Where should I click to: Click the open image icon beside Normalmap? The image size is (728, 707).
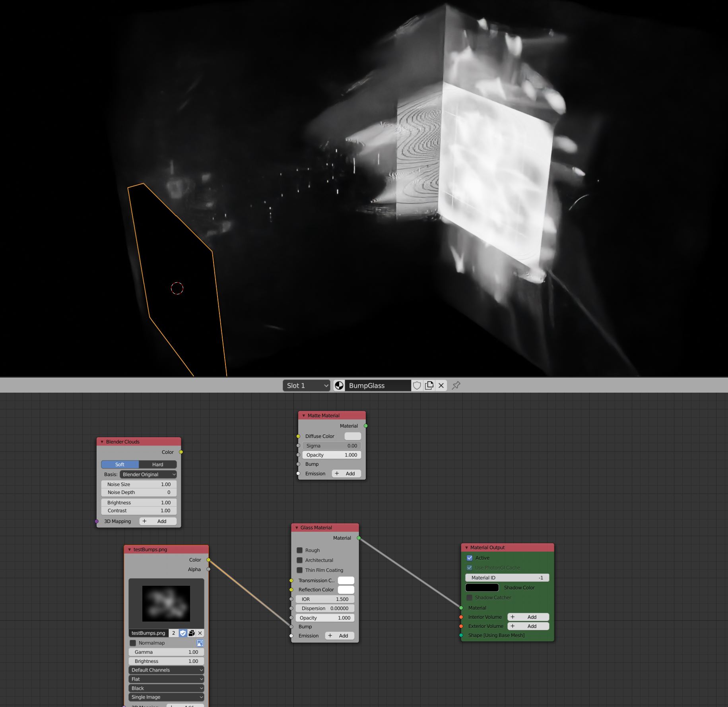pyautogui.click(x=200, y=643)
